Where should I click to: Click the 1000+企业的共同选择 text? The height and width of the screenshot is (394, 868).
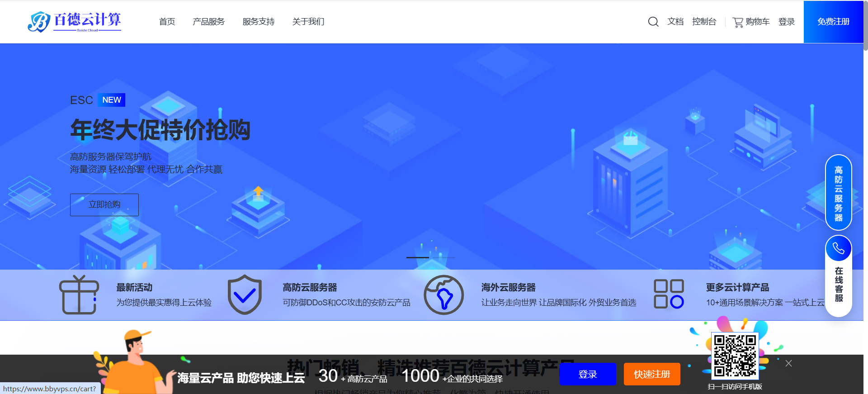coord(452,376)
